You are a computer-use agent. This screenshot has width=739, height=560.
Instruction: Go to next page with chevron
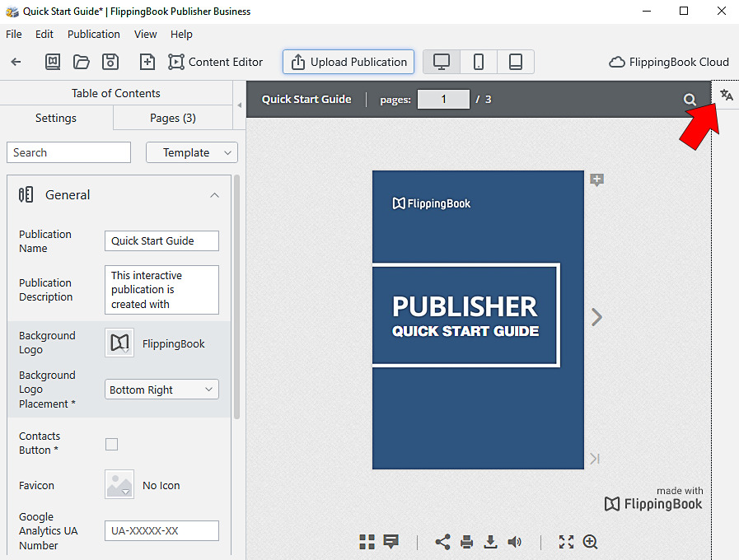(596, 317)
